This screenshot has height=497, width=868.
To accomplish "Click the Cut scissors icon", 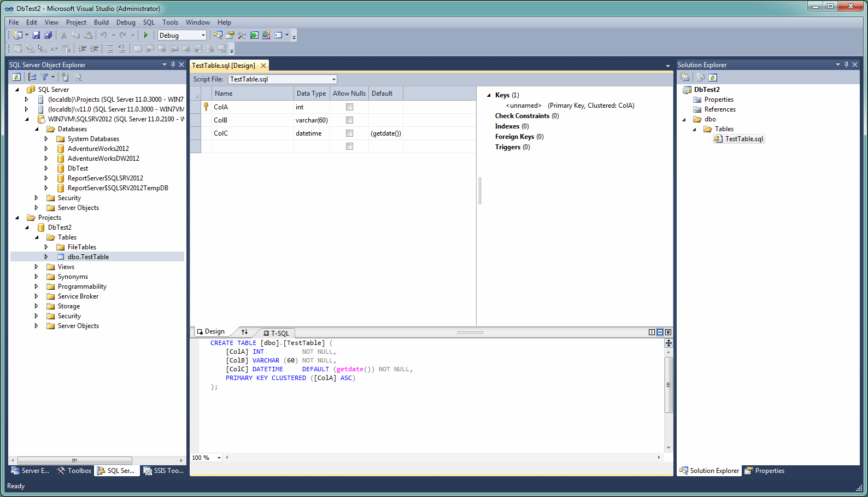I will coord(64,35).
